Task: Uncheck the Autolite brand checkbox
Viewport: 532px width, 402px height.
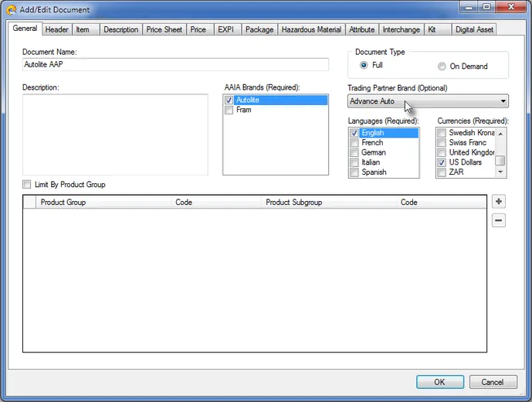Action: point(229,100)
